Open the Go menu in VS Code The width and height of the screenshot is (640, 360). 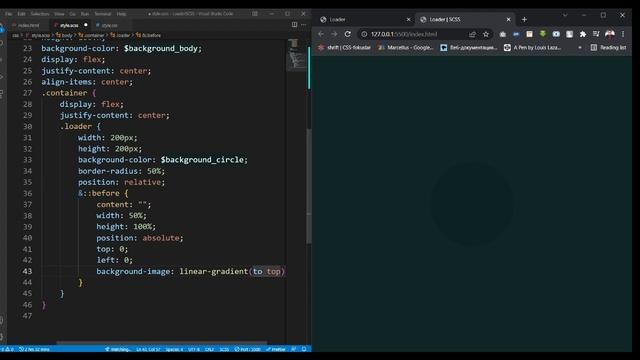[72, 13]
